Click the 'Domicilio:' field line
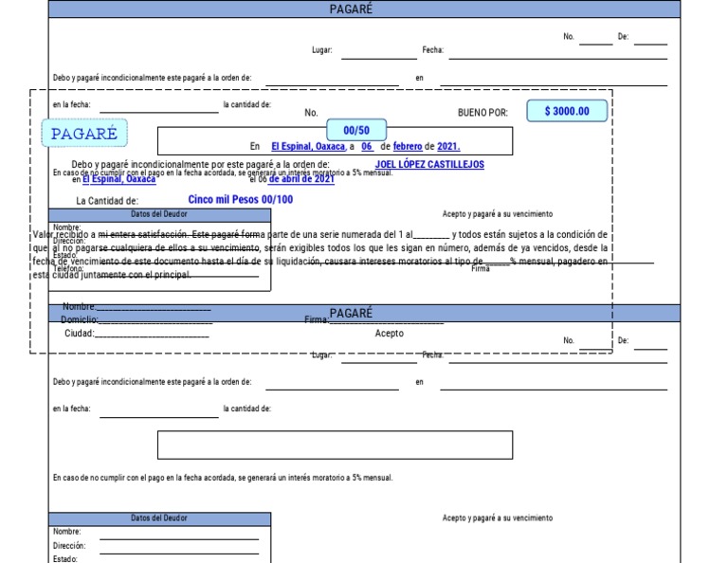The height and width of the screenshot is (563, 728). (155, 321)
